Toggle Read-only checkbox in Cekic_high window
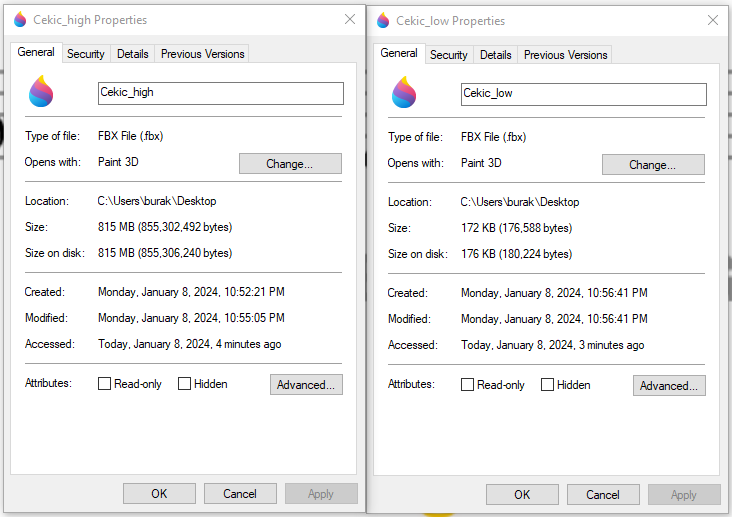The image size is (732, 517). coord(104,384)
